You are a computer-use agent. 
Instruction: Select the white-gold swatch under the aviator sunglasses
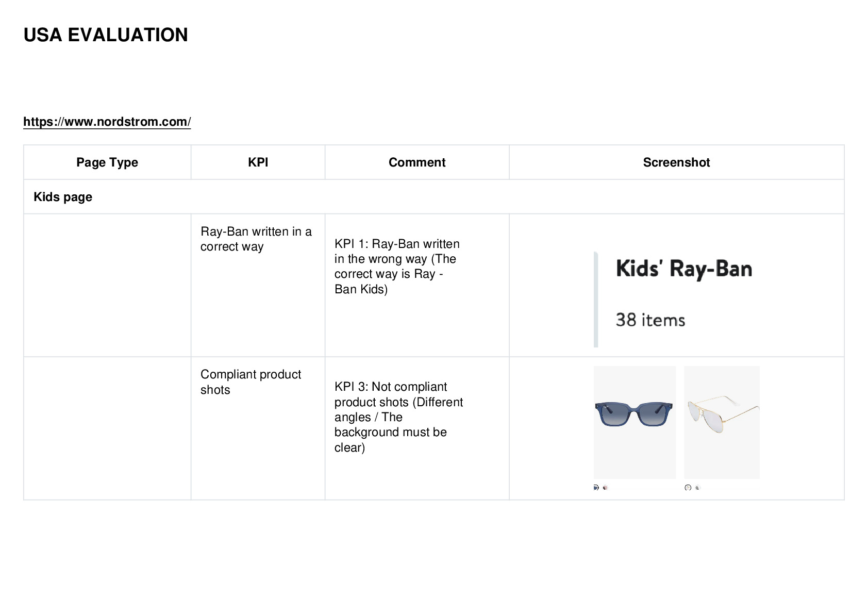point(688,487)
